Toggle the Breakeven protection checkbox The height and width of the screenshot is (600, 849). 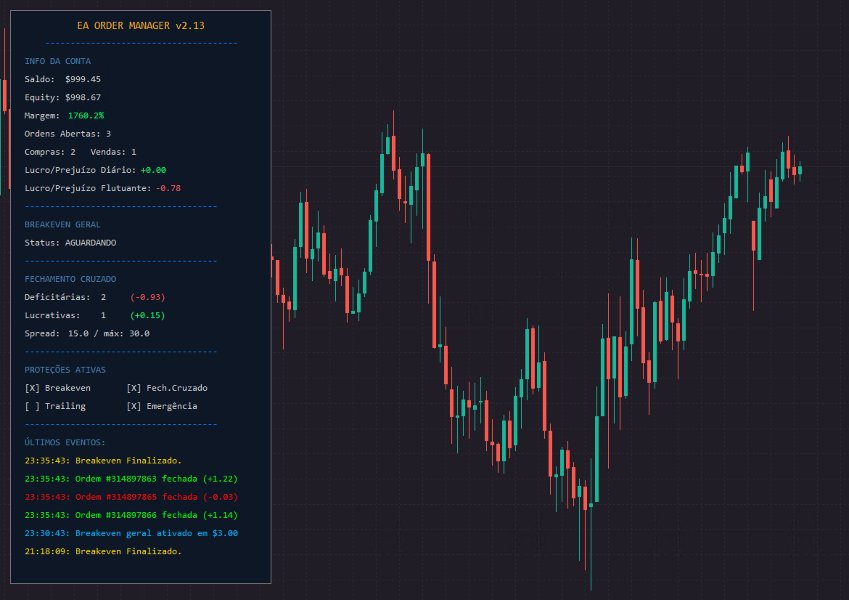point(31,388)
